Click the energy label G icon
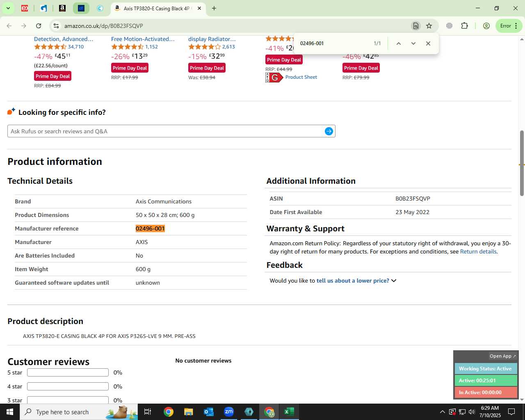Viewport: 525px width, 420px height. coord(274,78)
